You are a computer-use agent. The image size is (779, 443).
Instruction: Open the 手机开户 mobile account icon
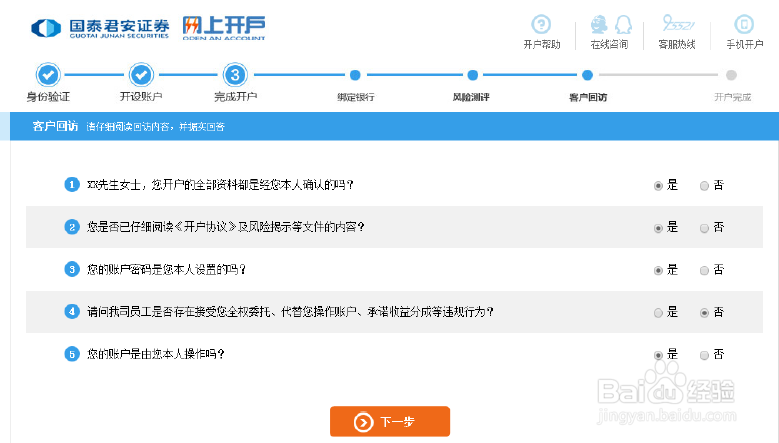744,24
